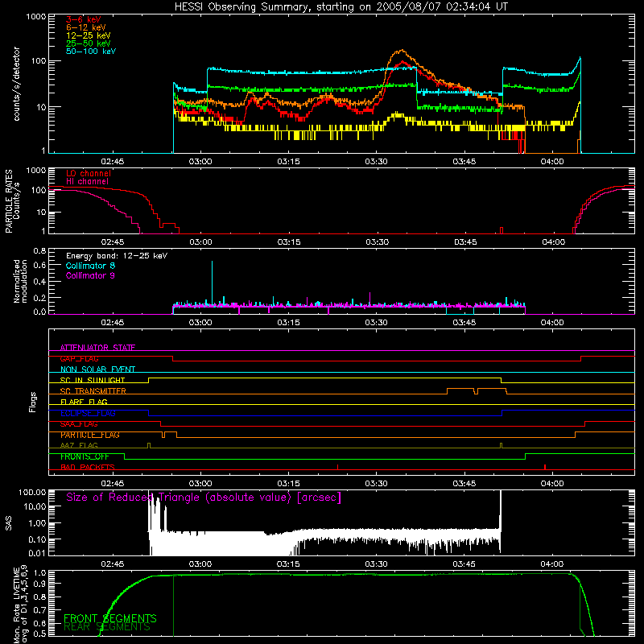
Task: Click the dim A4Z_FLAG label above FRONTS_OFF
Action: point(79,445)
